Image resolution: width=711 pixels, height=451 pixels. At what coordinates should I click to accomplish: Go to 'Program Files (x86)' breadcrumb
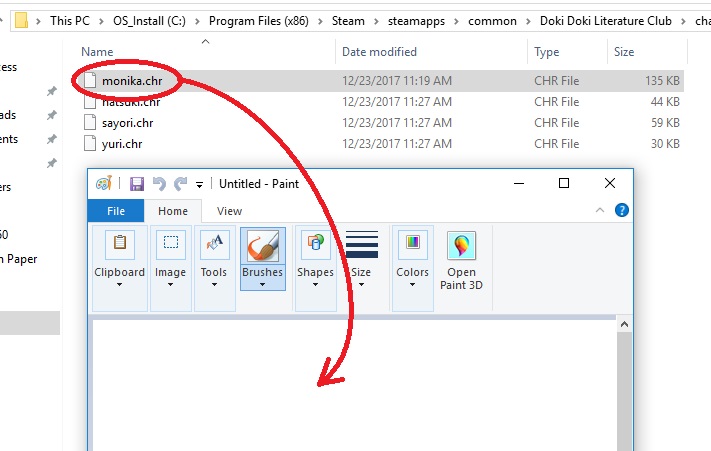[x=258, y=21]
